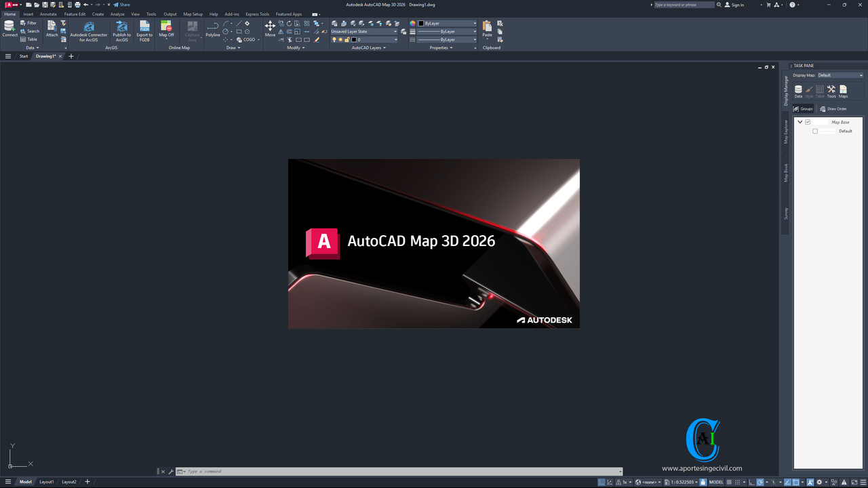868x488 pixels.
Task: Check the Default layer checkbox
Action: pos(815,131)
